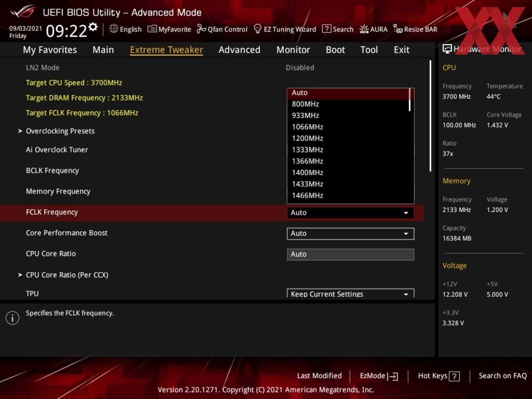Select Ai Overclock Tuner row

[57, 150]
